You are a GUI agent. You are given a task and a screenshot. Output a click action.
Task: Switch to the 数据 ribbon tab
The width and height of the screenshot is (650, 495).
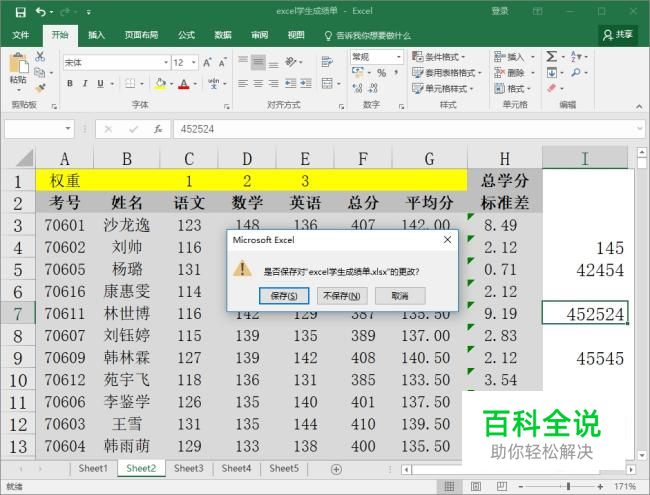[x=223, y=35]
